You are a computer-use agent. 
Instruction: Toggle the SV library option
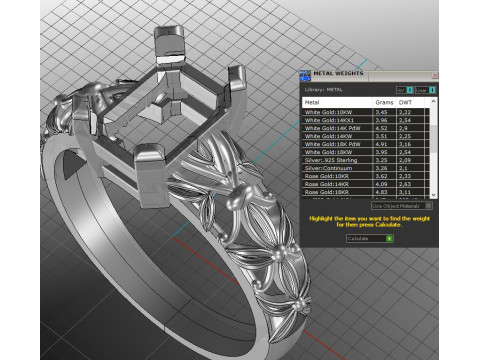pos(405,90)
